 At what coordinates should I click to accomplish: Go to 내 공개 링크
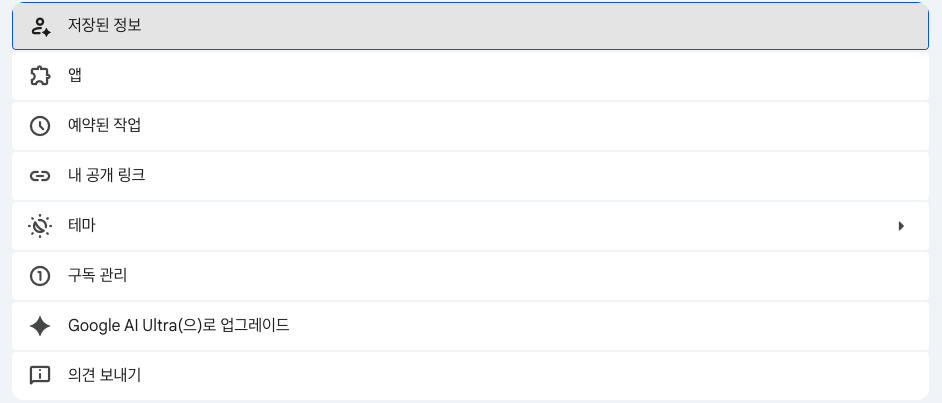107,176
